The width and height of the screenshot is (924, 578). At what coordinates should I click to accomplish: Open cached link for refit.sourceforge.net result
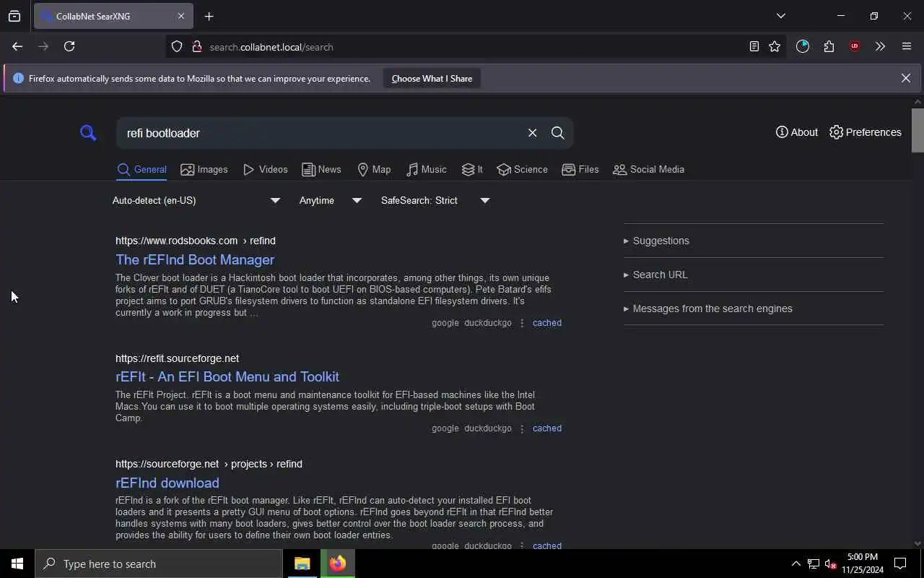tap(546, 428)
